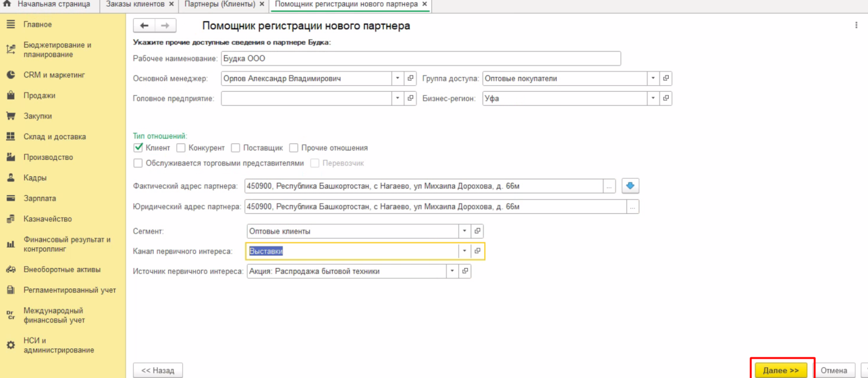
Task: Open the Сегмент record icon
Action: coord(477,232)
